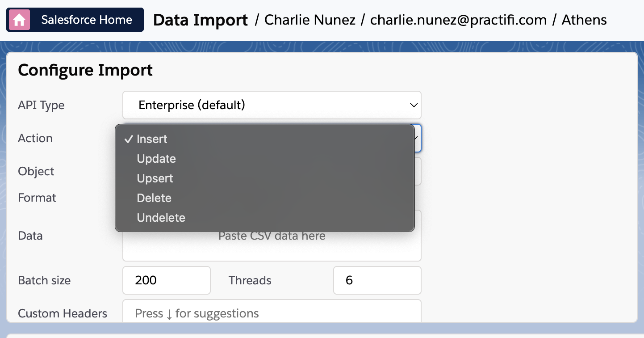
Task: Click the API Type chevron arrow
Action: coord(414,105)
